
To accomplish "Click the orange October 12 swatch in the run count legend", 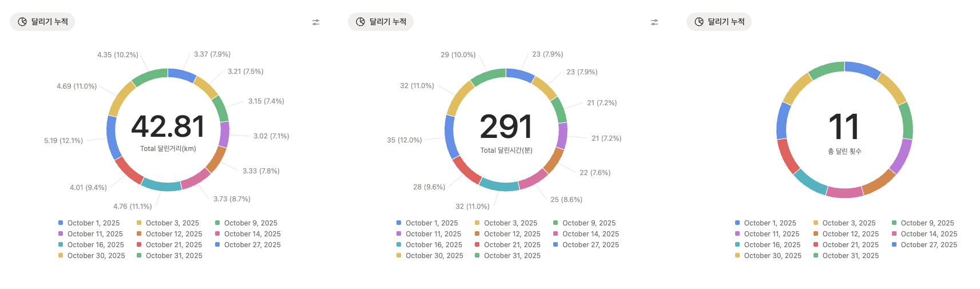I will click(816, 234).
